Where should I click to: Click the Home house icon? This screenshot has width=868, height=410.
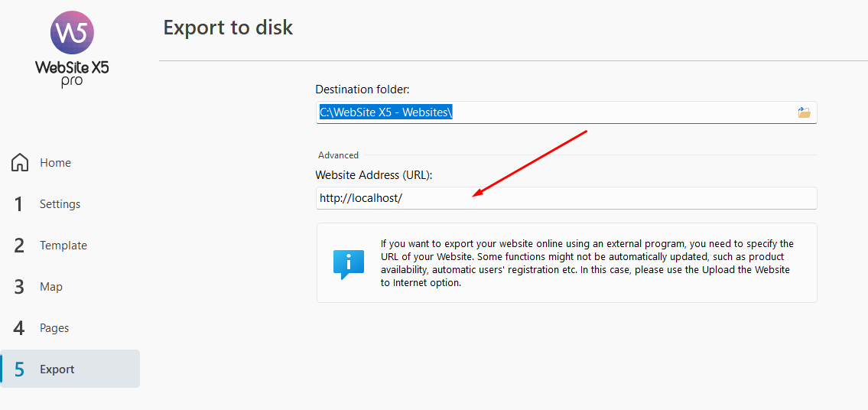pos(20,163)
